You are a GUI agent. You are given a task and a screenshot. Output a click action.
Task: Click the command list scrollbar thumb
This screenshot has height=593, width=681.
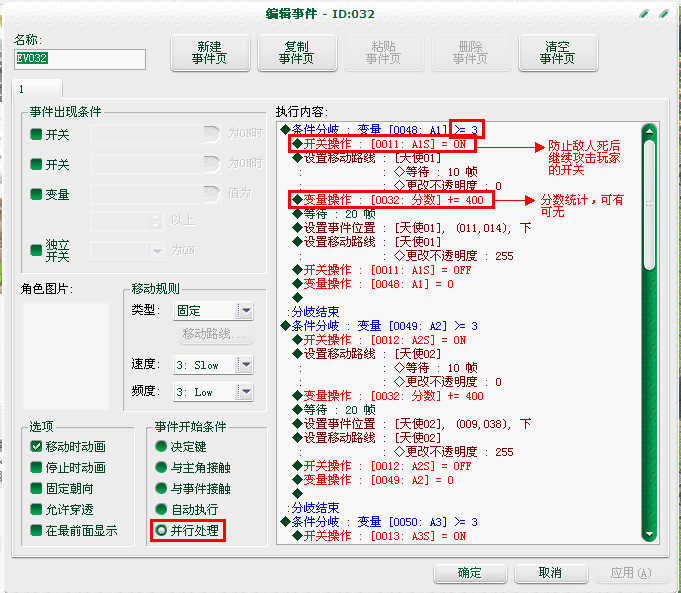tap(649, 204)
